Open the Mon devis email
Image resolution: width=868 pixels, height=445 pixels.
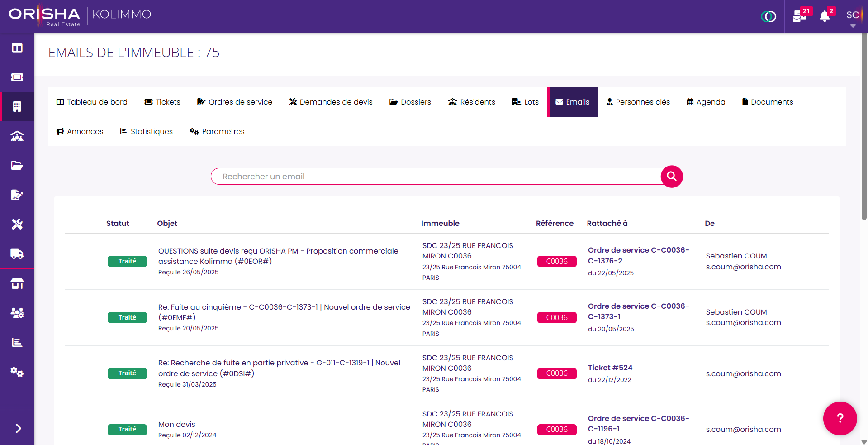pyautogui.click(x=177, y=425)
